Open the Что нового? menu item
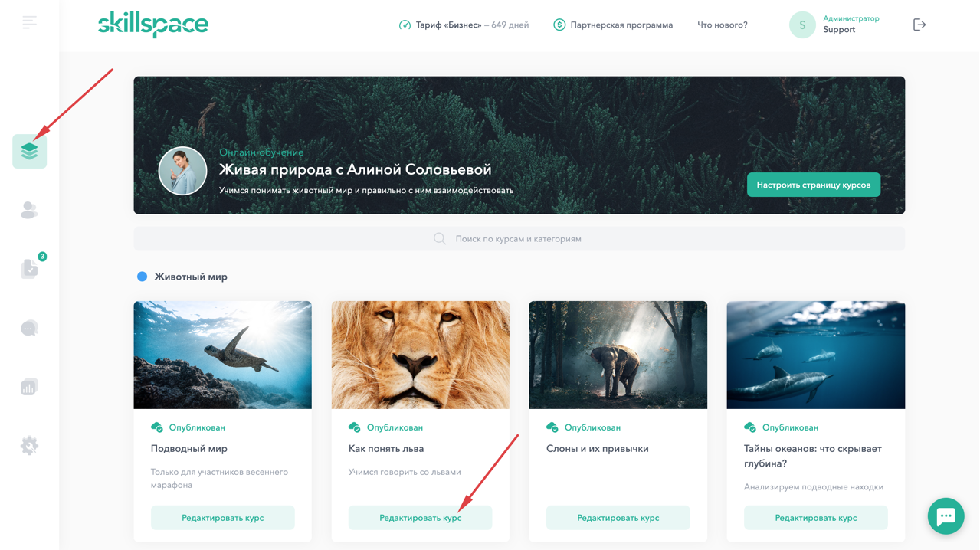 pos(723,25)
